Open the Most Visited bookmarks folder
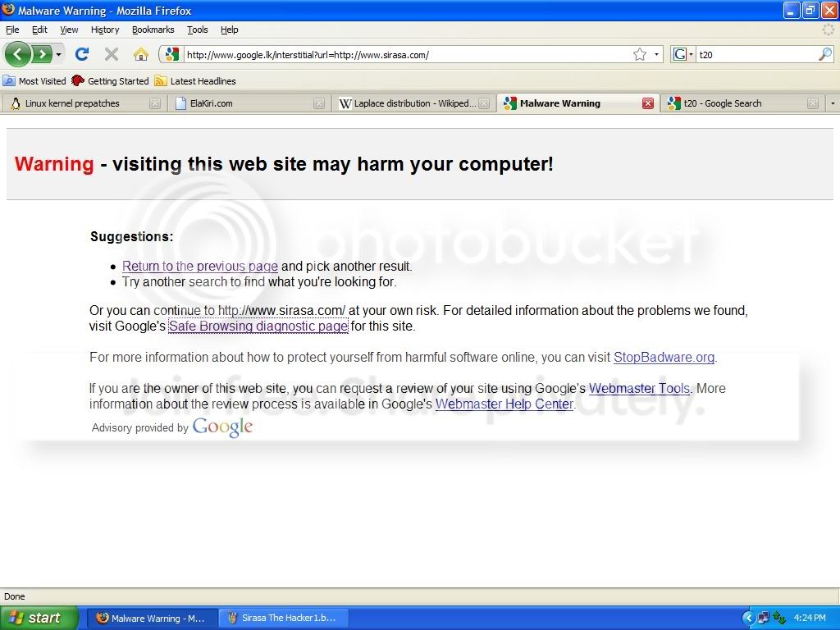 click(x=34, y=81)
